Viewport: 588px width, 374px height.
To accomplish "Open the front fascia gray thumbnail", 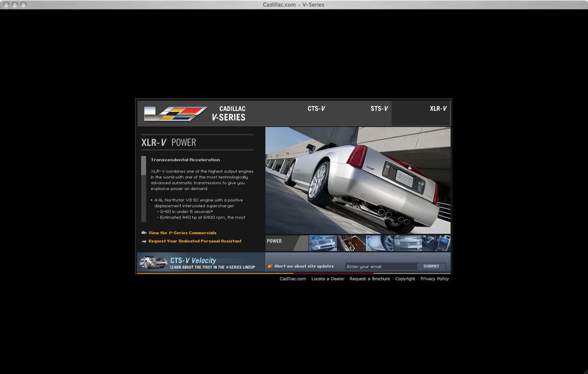I will click(408, 243).
